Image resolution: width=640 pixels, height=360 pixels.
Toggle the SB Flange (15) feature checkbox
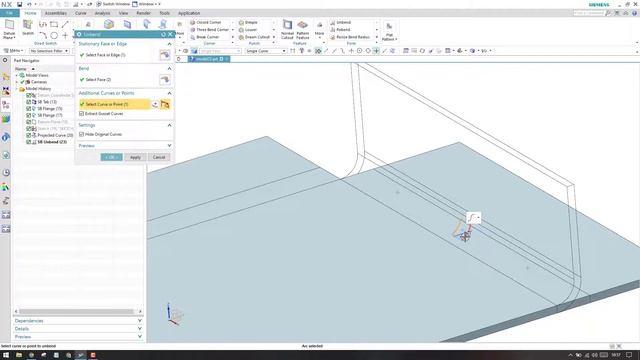click(x=29, y=109)
